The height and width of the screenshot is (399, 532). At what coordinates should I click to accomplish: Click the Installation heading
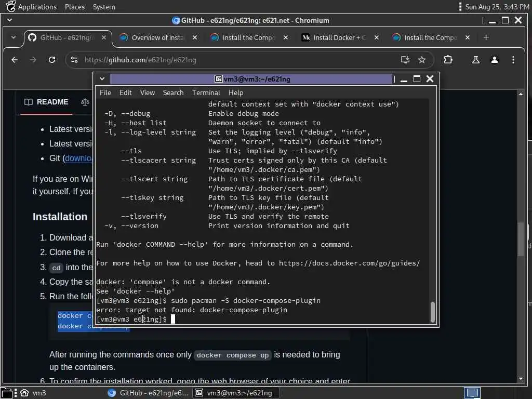(60, 217)
